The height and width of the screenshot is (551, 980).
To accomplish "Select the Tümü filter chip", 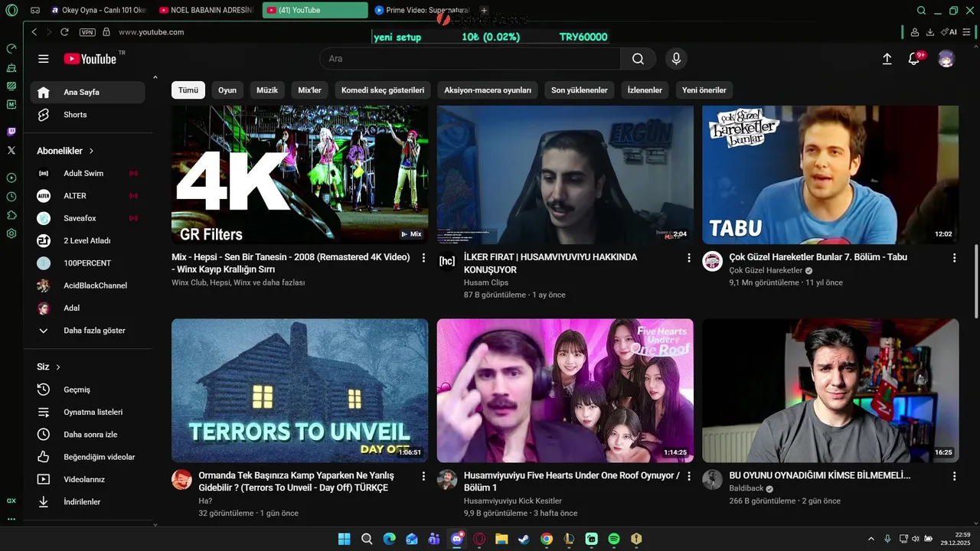I will point(188,90).
